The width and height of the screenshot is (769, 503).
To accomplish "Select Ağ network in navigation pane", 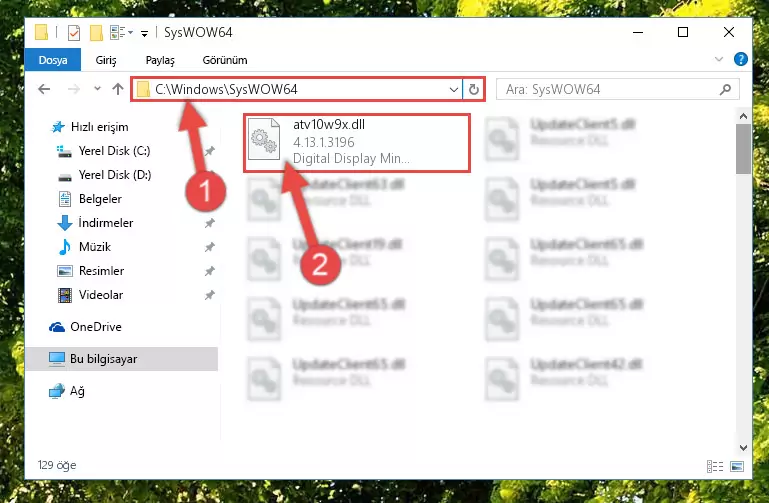I will pyautogui.click(x=77, y=391).
